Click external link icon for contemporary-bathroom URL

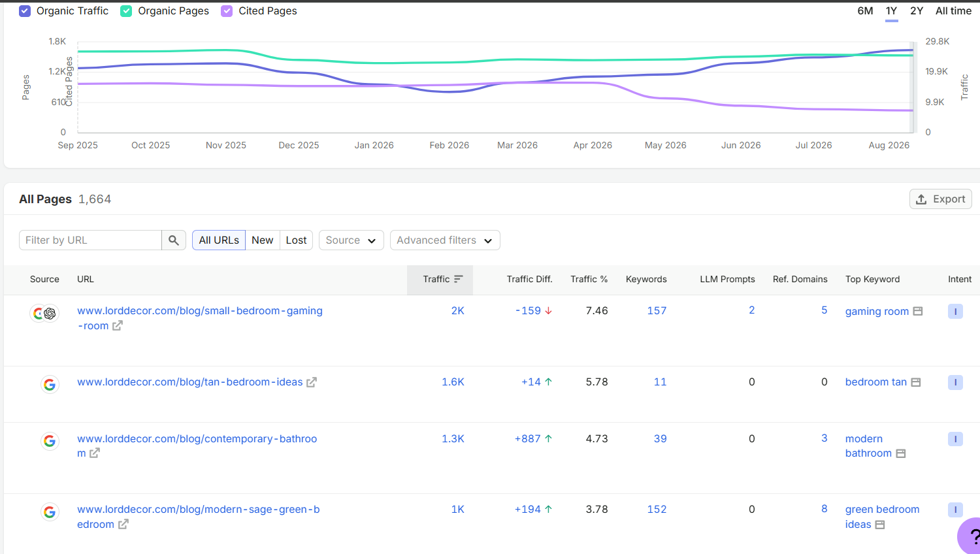point(95,453)
